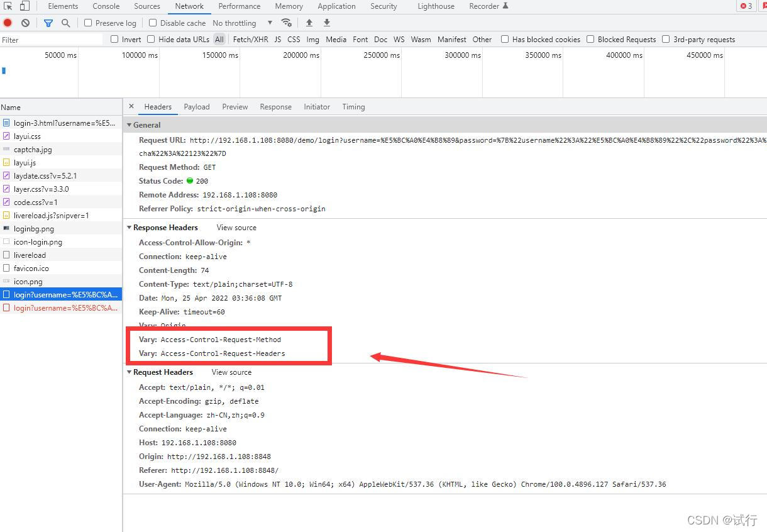Open the Response tab
The width and height of the screenshot is (767, 532).
(275, 106)
